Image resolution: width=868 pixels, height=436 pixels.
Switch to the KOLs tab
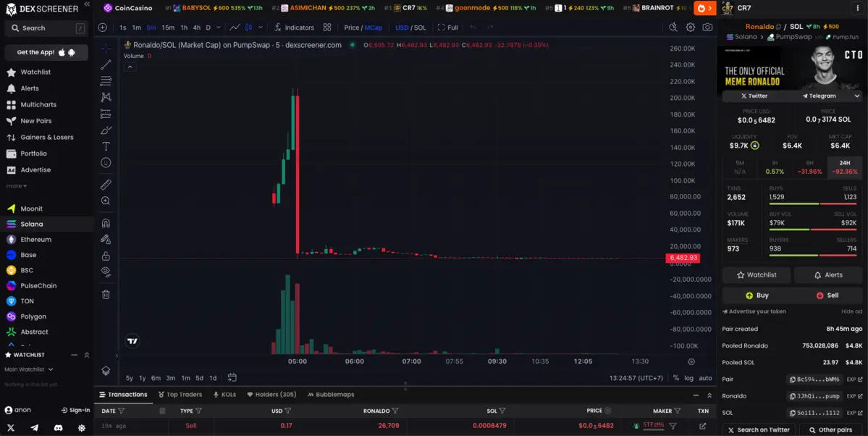point(224,395)
